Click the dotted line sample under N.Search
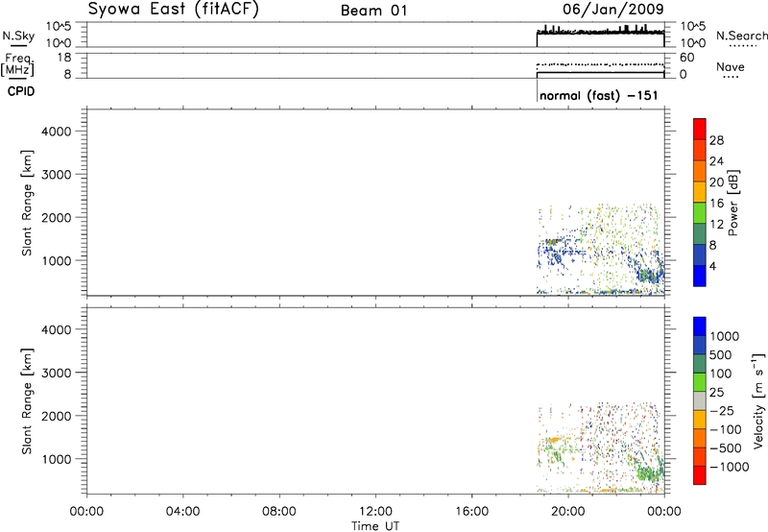 [742, 46]
